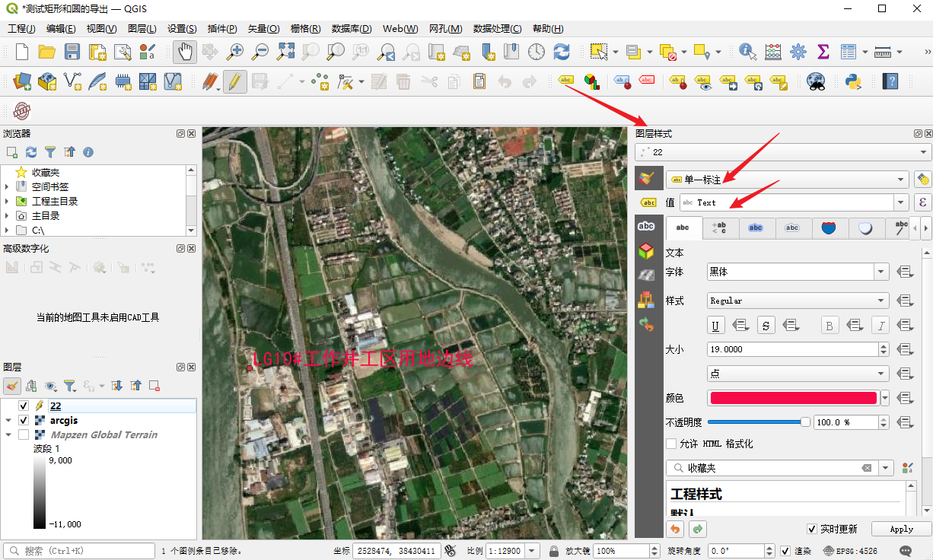Open the 插件(P) menu
Screen dimensions: 933x560
[222, 29]
